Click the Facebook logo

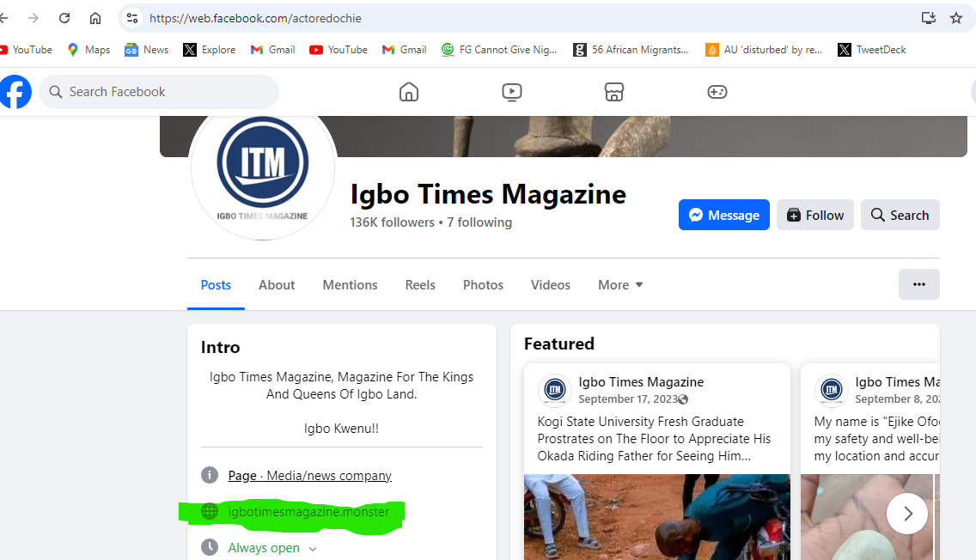pyautogui.click(x=15, y=91)
